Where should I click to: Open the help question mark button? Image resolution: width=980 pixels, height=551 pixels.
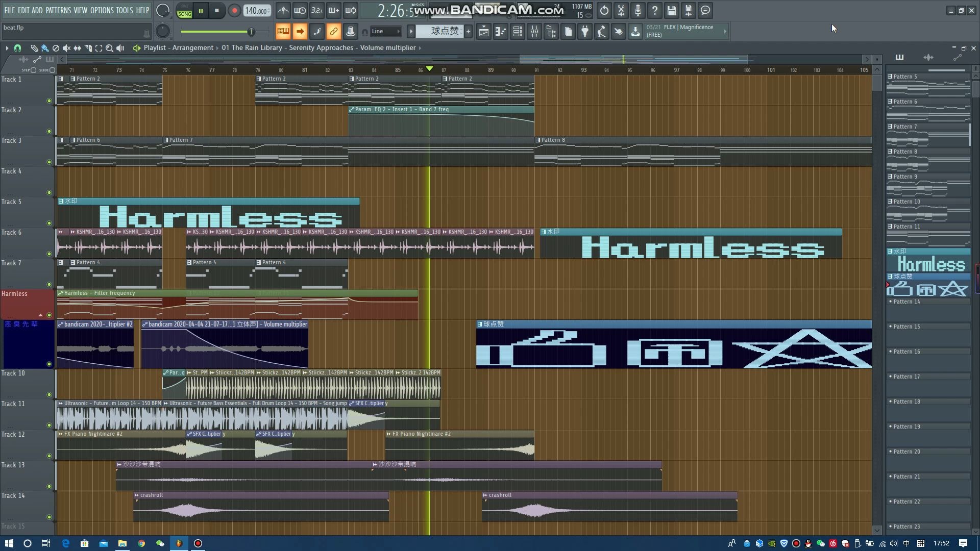point(655,10)
